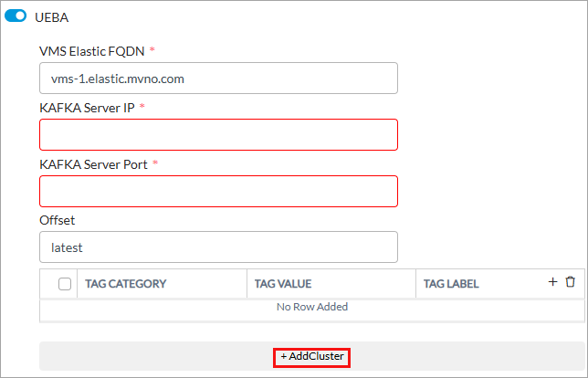This screenshot has width=588, height=378.
Task: Click the VMS Elastic FQDN input field
Action: 218,79
